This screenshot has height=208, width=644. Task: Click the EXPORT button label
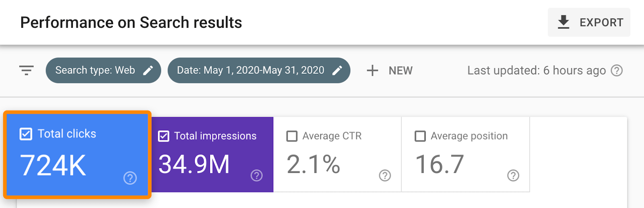pyautogui.click(x=601, y=23)
